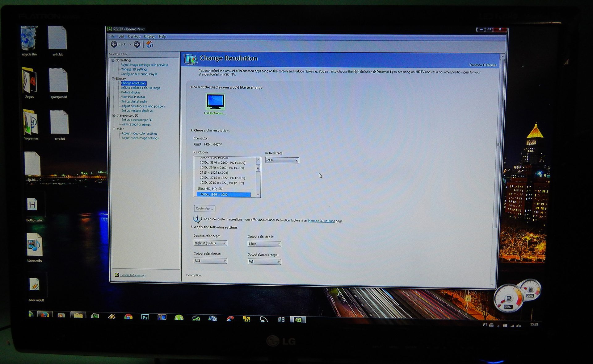Screen dimensions: 593x364
Task: Open the Help menu
Action: coord(162,36)
